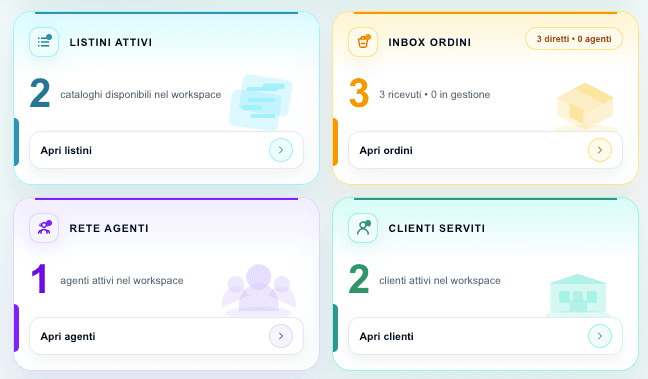This screenshot has width=648, height=379.
Task: Click the '3 diretti • 0 agenti' badge
Action: tap(574, 39)
